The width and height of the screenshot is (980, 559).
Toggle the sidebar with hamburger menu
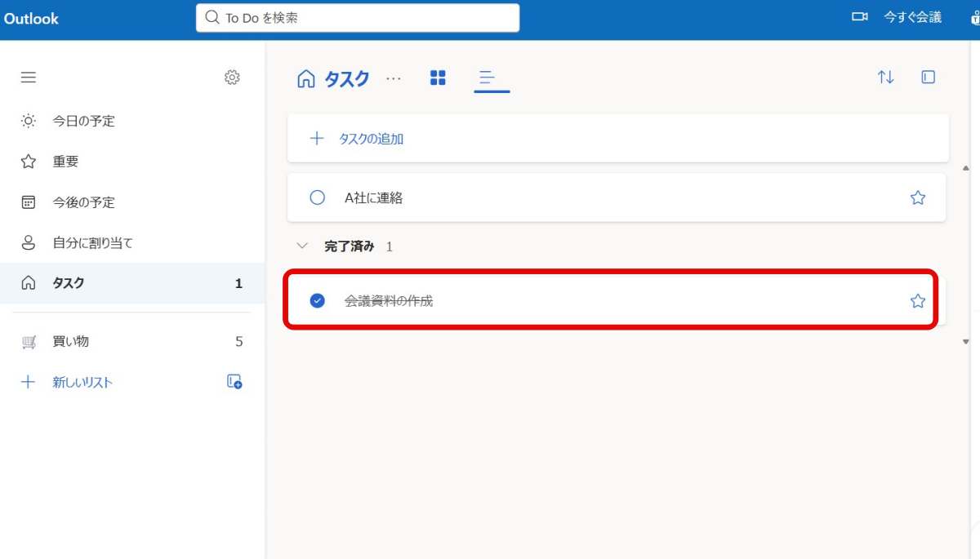(x=28, y=77)
